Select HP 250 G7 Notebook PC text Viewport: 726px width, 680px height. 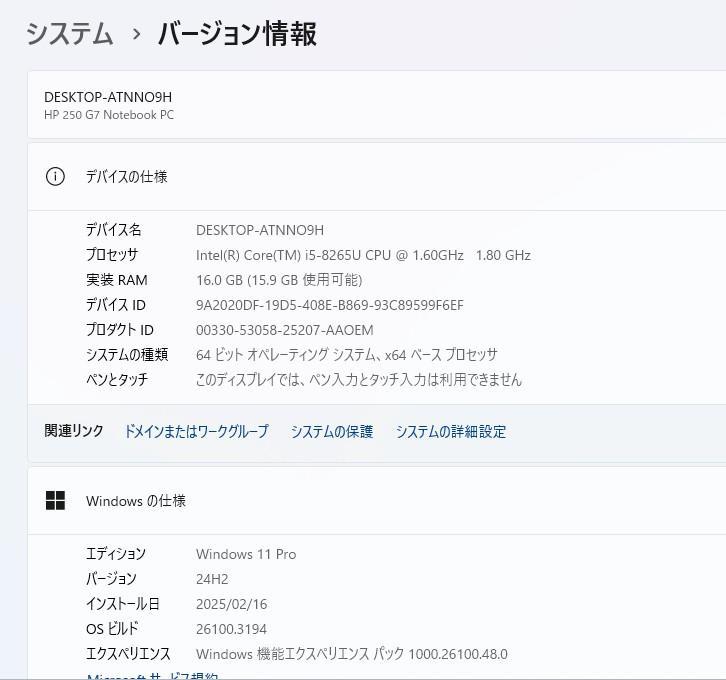pyautogui.click(x=109, y=115)
